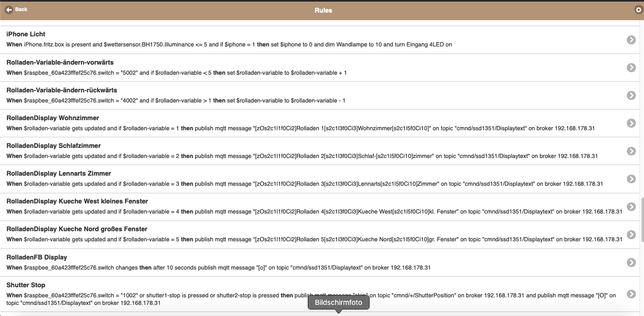Click the switch = "1002" rule description
The width and height of the screenshot is (644, 316).
tap(311, 299)
